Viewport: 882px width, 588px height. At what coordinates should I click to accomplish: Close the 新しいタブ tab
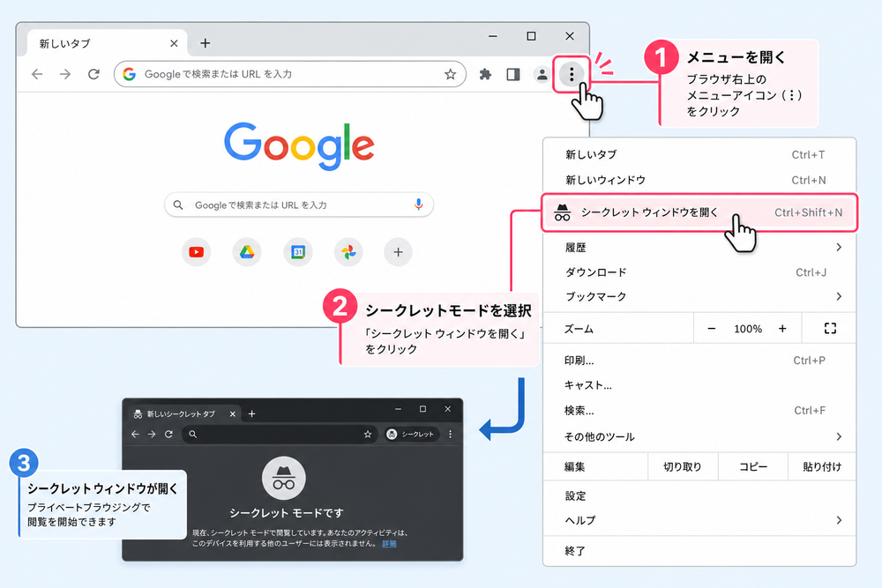click(x=174, y=43)
